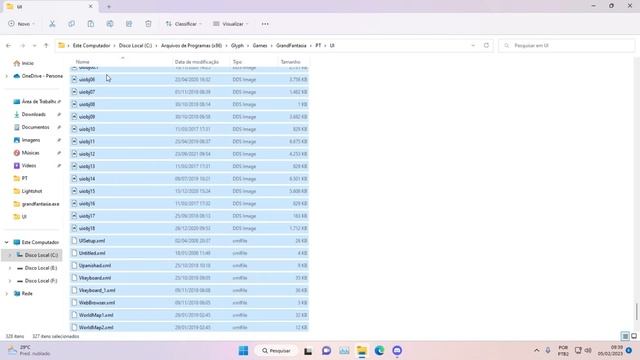Select the WebBrowser.xml file
This screenshot has height=360, width=640.
tap(189, 303)
